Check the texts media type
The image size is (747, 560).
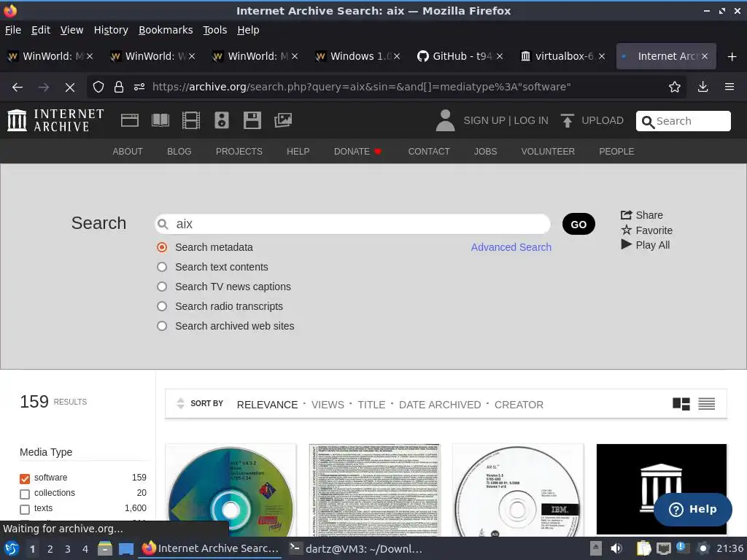point(25,509)
